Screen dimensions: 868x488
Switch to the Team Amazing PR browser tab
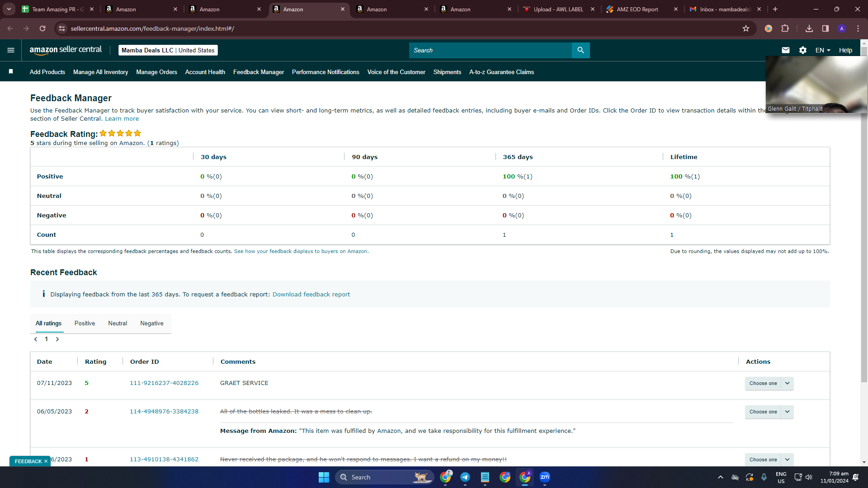pos(58,9)
